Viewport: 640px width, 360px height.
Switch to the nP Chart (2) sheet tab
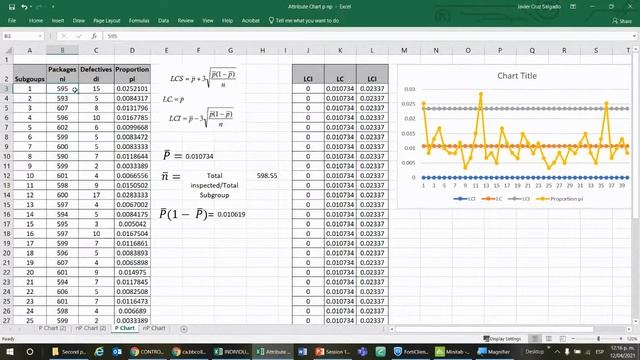91,328
